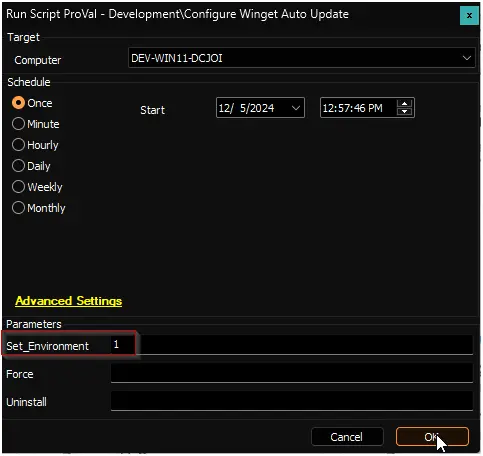The height and width of the screenshot is (456, 483).
Task: Pick the Monthly schedule option
Action: (x=39, y=208)
